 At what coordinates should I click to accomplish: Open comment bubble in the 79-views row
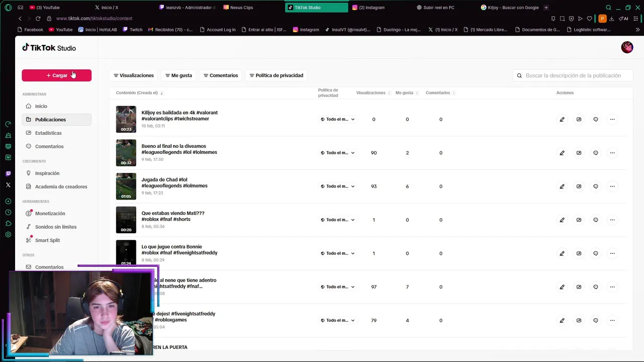click(596, 320)
